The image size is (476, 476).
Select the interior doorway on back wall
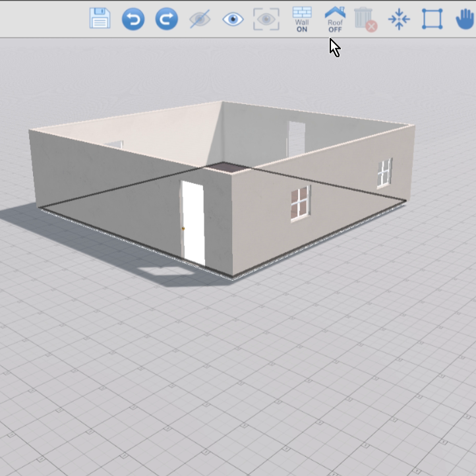296,139
